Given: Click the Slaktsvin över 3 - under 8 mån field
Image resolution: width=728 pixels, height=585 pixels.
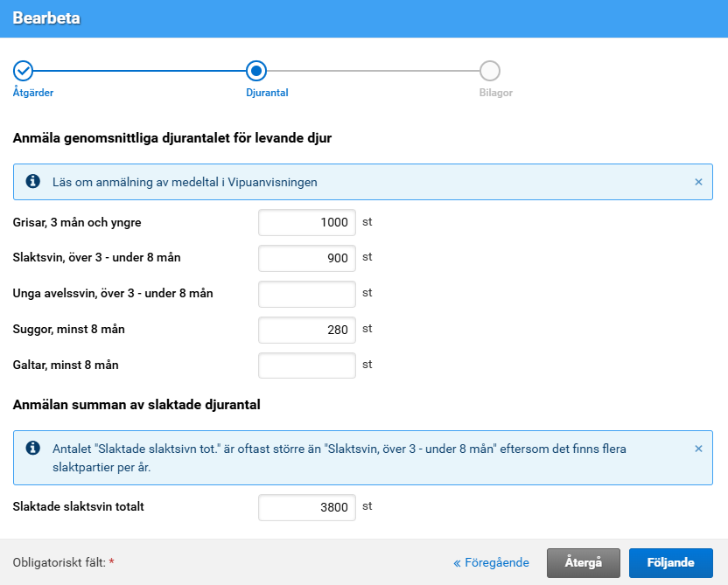Looking at the screenshot, I should click(x=307, y=258).
